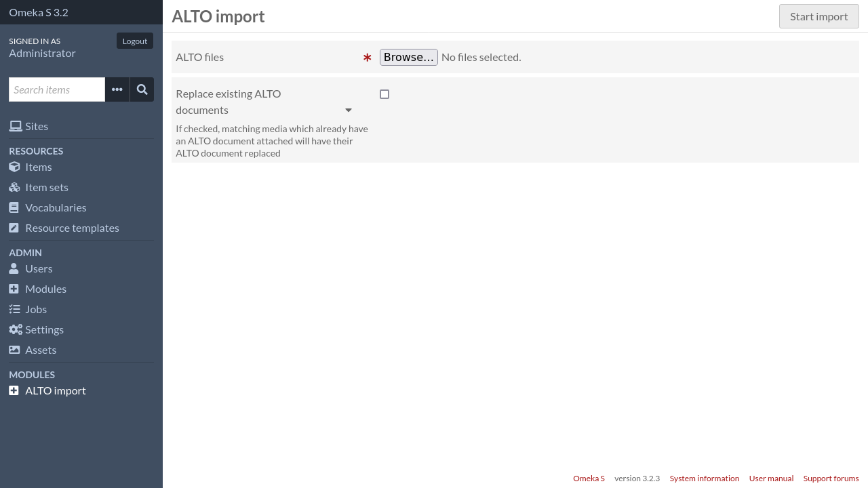Select the Resource templates icon

[x=14, y=227]
